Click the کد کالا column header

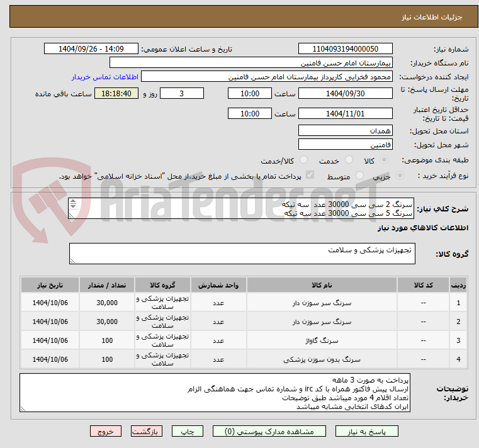423,285
